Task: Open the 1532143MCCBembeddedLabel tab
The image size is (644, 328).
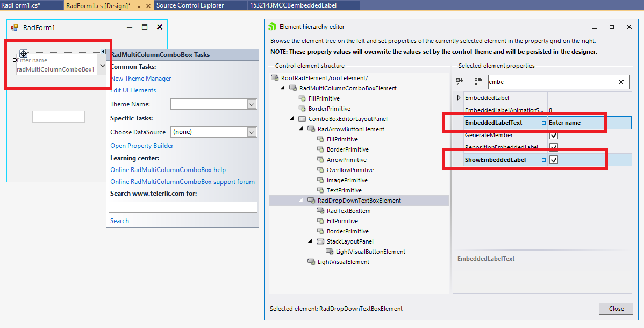Action: [x=294, y=5]
